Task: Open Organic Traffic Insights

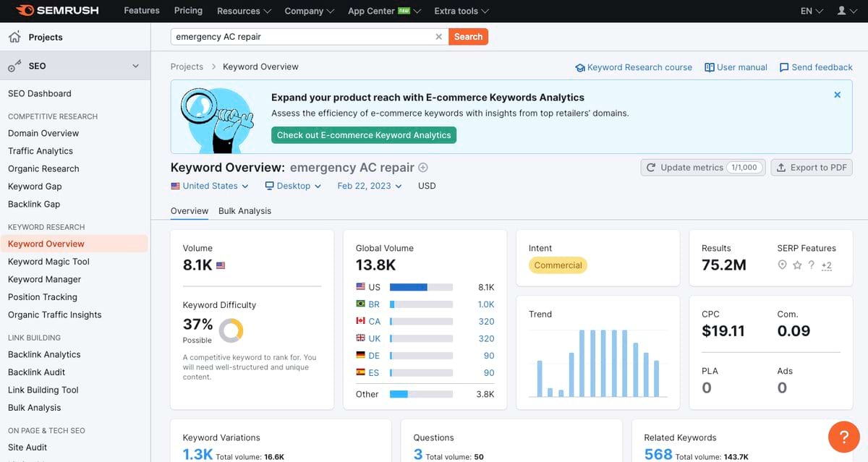Action: click(x=55, y=315)
